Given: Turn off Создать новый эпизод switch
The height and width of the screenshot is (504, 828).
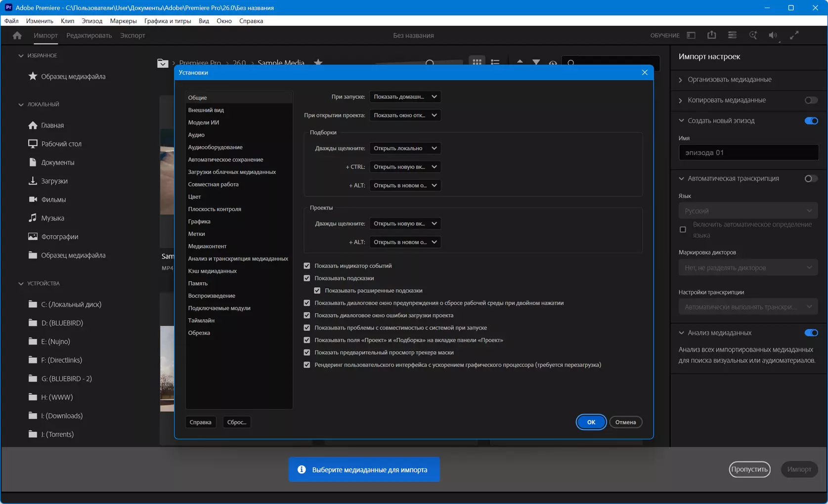Looking at the screenshot, I should click(x=811, y=121).
